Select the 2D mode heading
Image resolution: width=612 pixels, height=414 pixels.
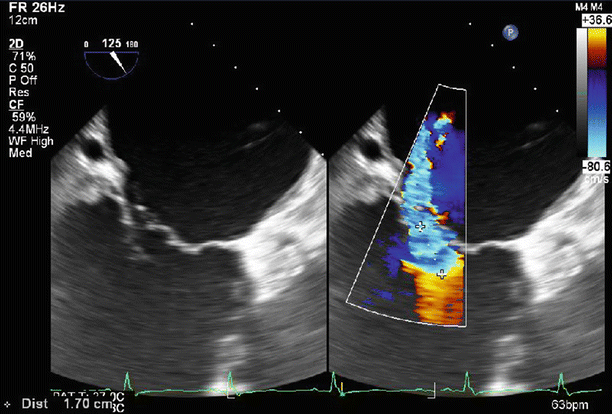16,45
